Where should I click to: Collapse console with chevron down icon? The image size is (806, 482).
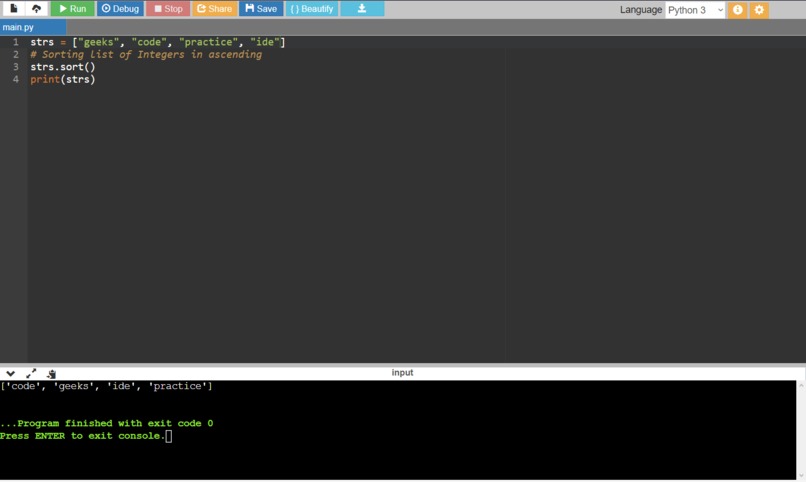[10, 374]
